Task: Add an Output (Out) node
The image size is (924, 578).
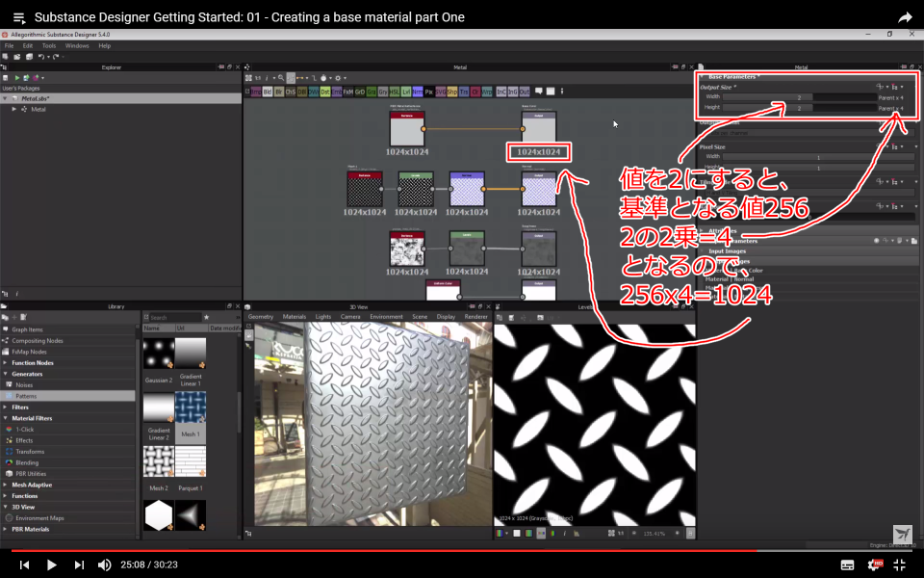Action: tap(525, 92)
